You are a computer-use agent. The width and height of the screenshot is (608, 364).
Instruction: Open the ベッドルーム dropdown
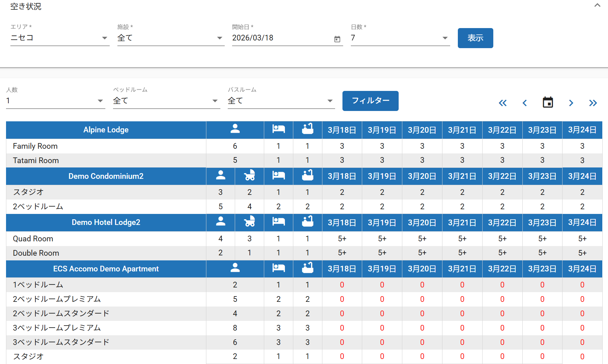pos(166,101)
